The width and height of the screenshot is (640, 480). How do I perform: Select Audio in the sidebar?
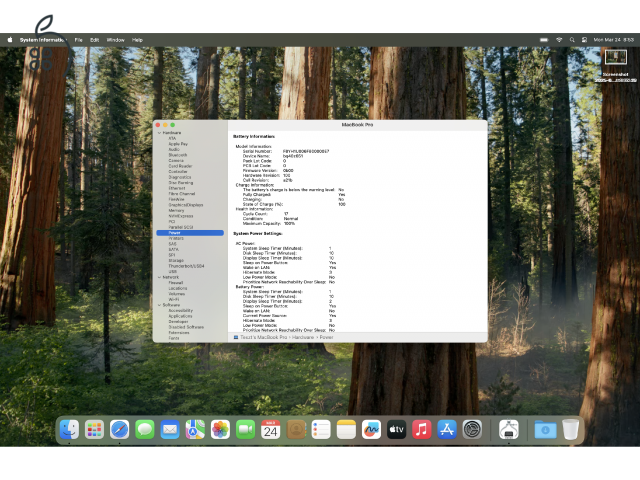(x=174, y=149)
